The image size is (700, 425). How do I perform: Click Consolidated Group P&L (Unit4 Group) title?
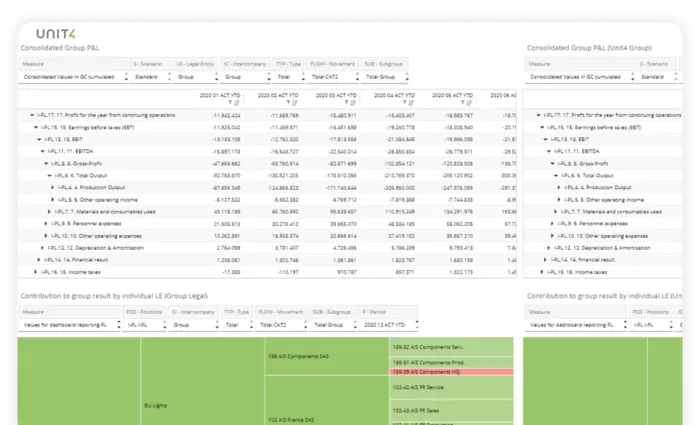[589, 48]
